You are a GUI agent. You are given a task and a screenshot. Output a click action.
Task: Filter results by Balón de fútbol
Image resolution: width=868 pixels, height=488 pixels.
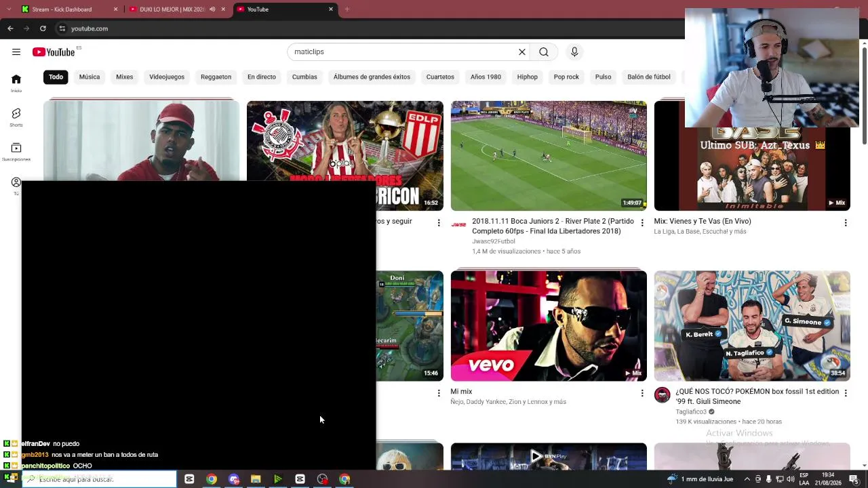[x=649, y=77]
